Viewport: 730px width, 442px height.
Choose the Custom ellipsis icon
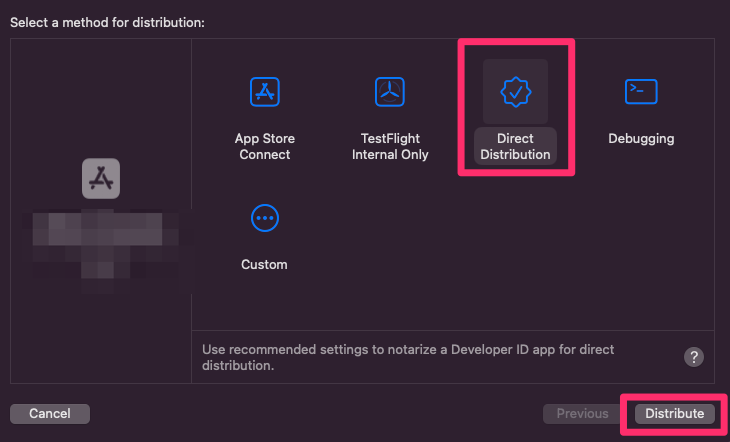[x=264, y=218]
